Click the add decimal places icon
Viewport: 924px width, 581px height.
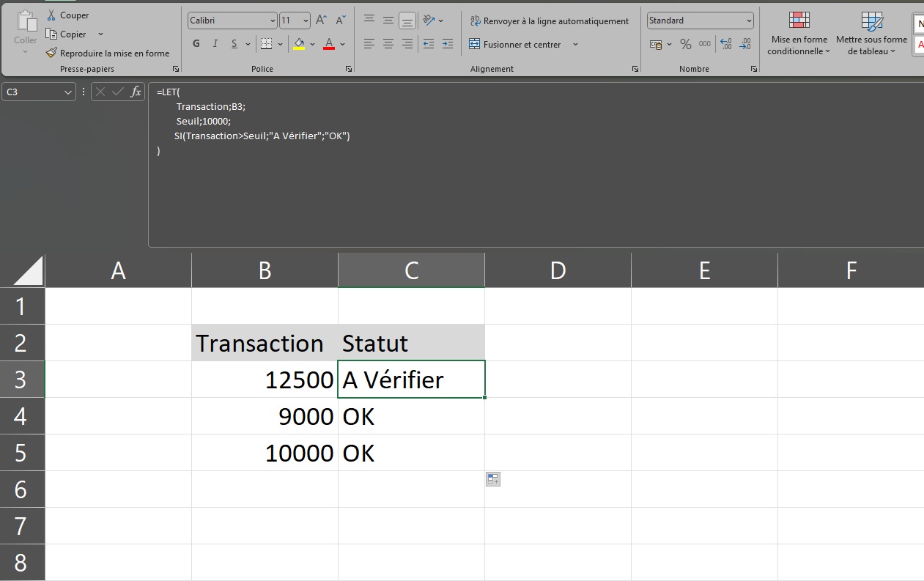[726, 44]
